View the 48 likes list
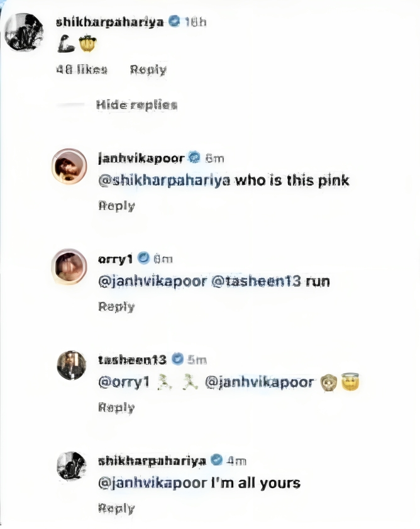Screen dimensions: 420x529 [81, 69]
